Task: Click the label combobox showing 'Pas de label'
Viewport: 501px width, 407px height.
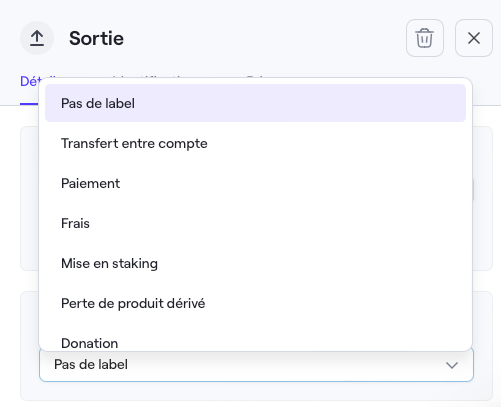Action: point(256,366)
